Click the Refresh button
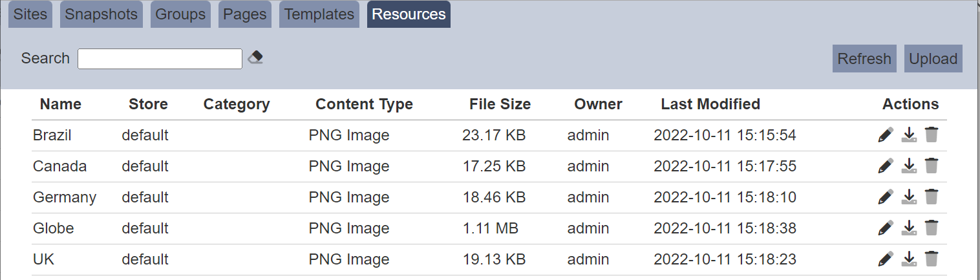The width and height of the screenshot is (980, 280). pos(864,59)
